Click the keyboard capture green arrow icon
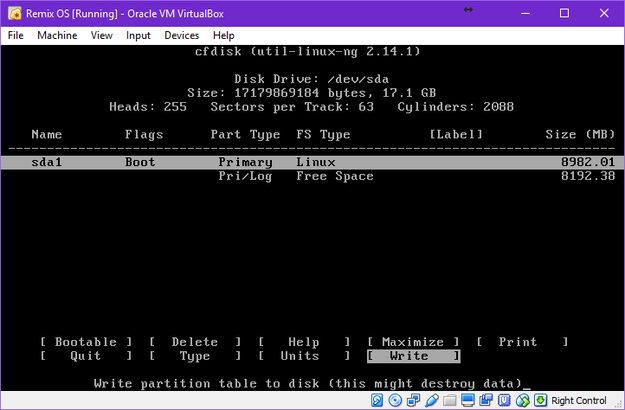This screenshot has width=625, height=410. click(540, 400)
